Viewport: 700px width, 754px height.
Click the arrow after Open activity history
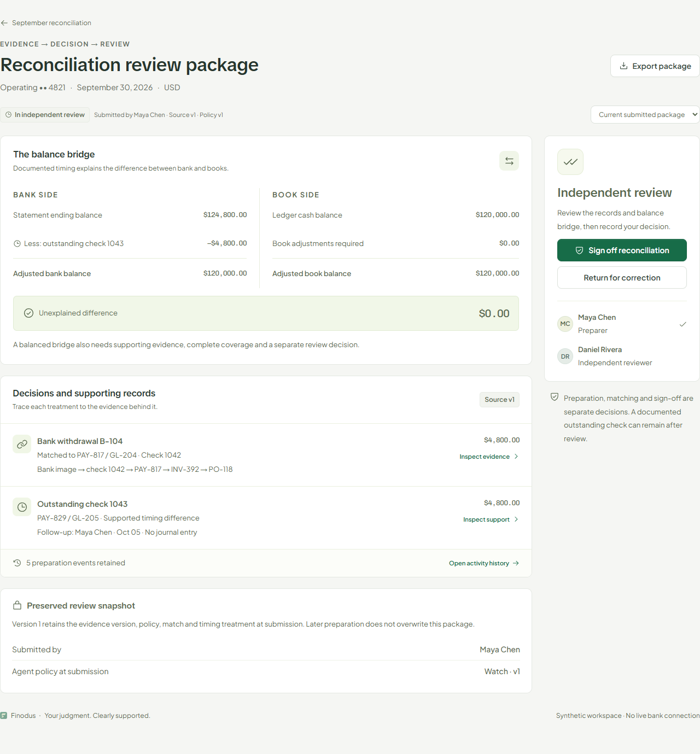coord(516,563)
